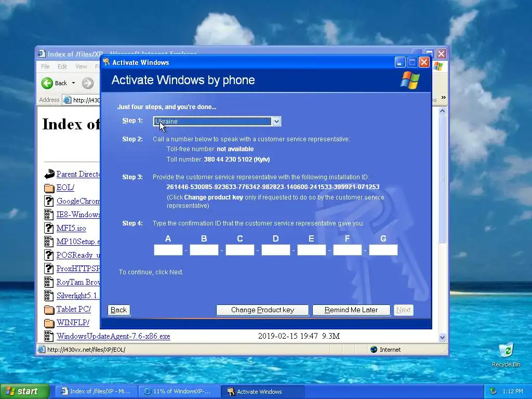This screenshot has height=399, width=532.
Task: Click the unknown-file icon beside GoogleChrome
Action: coord(49,201)
